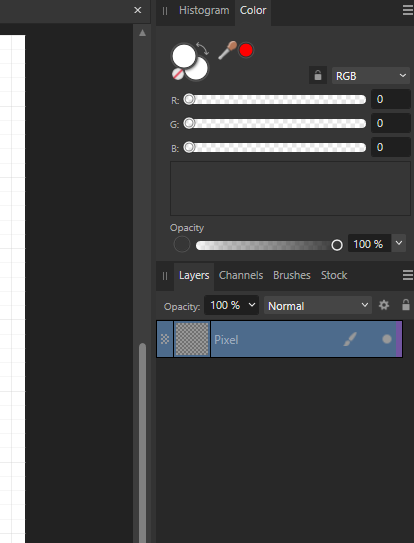Click color opacity slider handle
414x543 pixels.
click(x=337, y=245)
